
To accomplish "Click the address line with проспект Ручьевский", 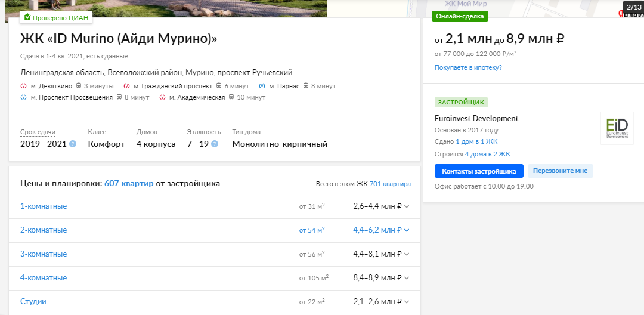I will pos(156,73).
